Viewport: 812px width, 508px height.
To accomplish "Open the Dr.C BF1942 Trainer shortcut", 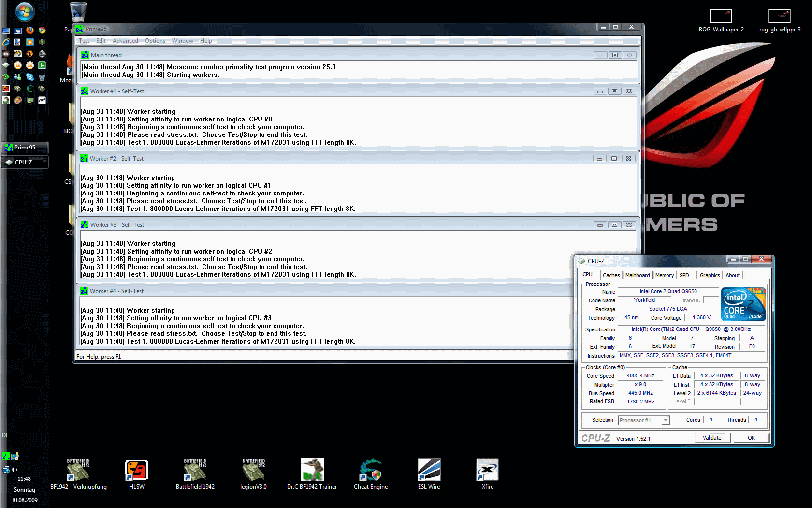I will click(x=312, y=474).
